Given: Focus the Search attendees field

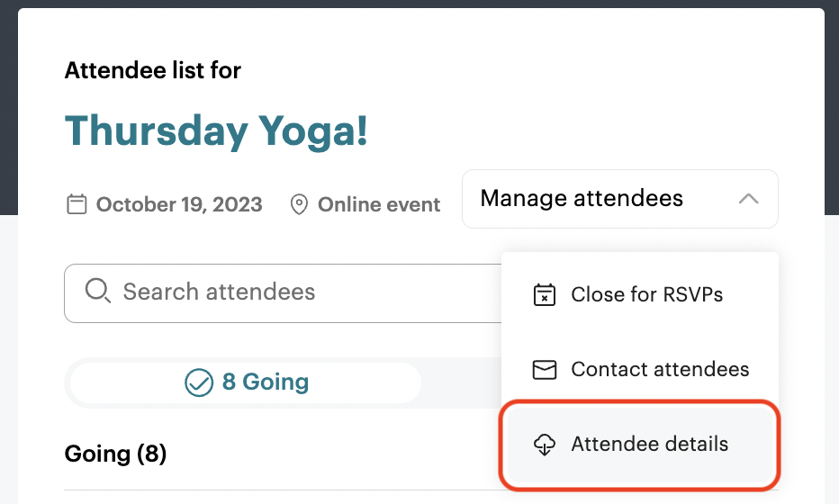Looking at the screenshot, I should click(x=283, y=293).
